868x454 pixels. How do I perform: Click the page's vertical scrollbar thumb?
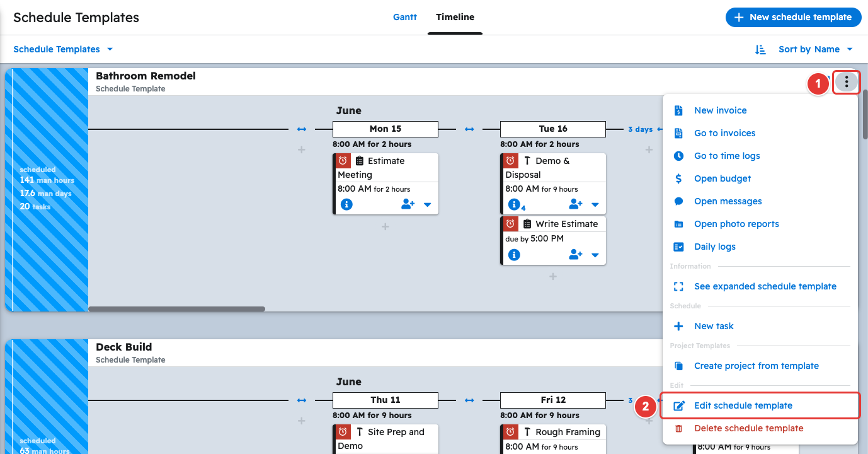point(865,113)
